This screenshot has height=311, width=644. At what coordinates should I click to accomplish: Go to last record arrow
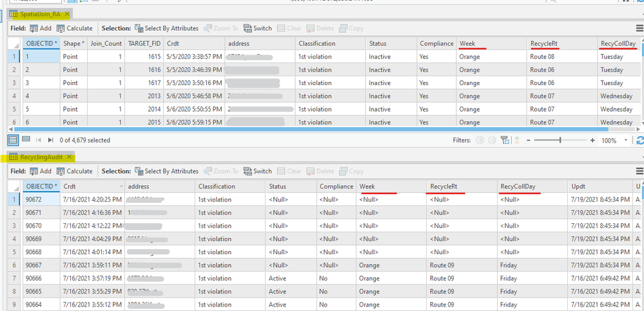pos(50,140)
